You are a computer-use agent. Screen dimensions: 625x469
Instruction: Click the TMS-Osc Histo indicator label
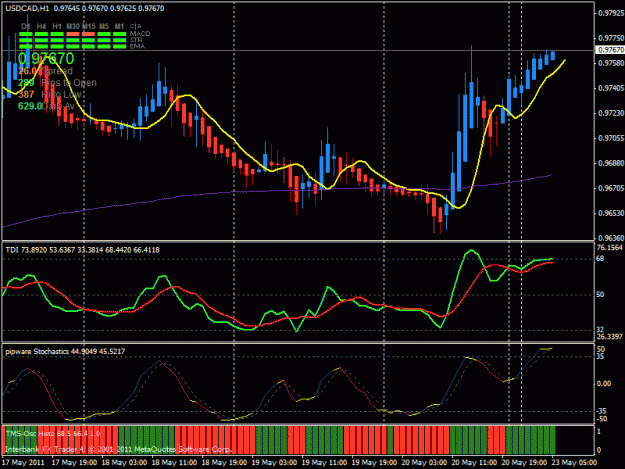coord(53,434)
